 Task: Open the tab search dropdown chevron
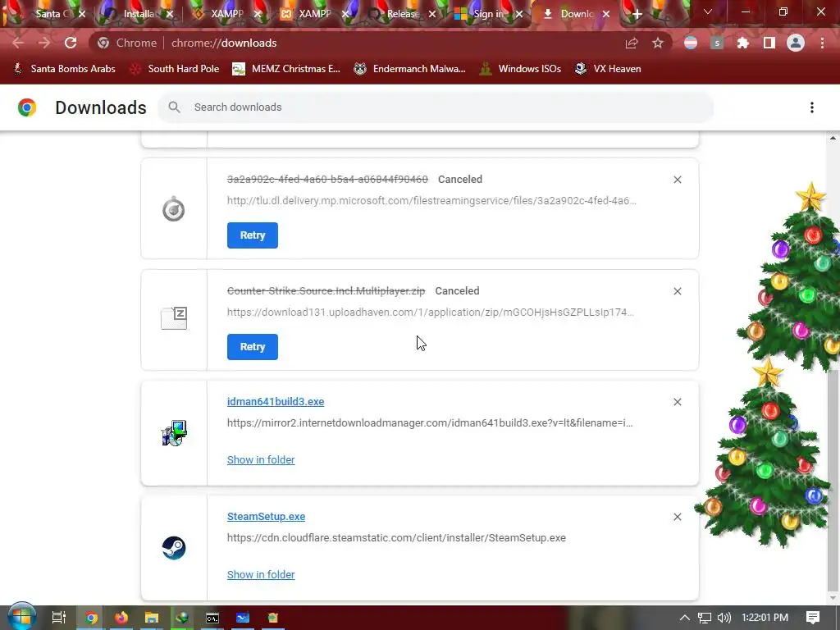[x=708, y=11]
